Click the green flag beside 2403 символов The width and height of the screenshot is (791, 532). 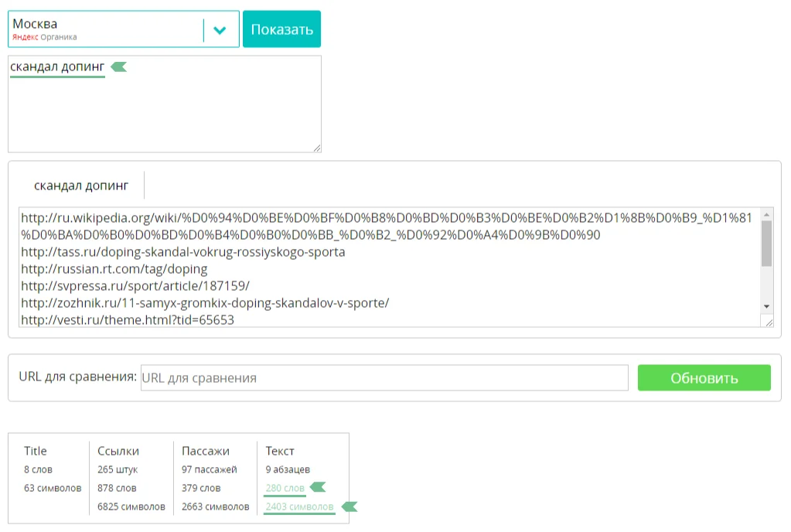click(x=349, y=506)
